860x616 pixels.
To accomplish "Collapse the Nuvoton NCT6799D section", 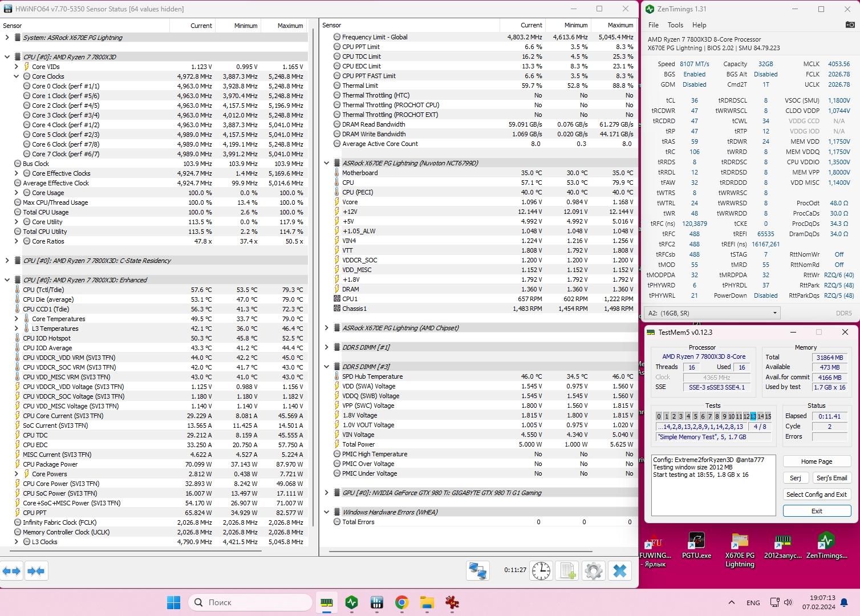I will click(x=326, y=163).
